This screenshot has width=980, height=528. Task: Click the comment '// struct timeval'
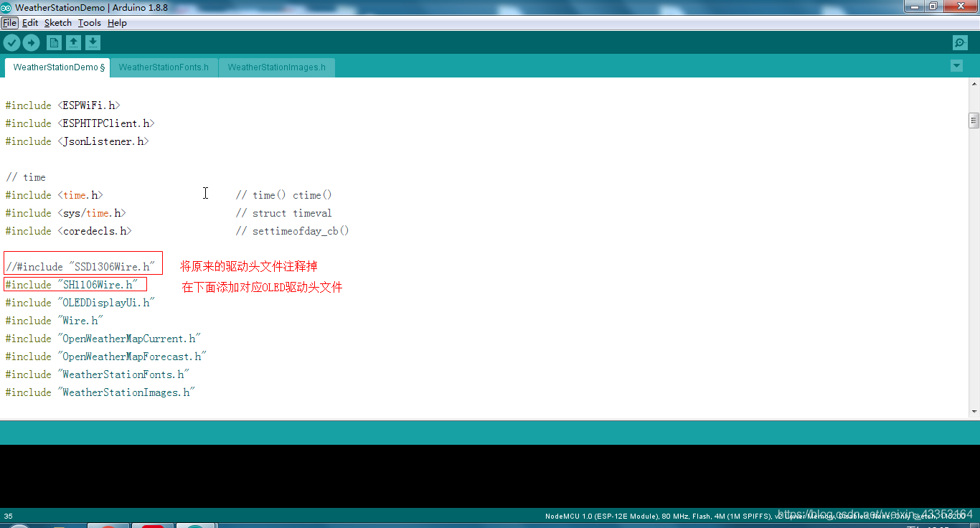pyautogui.click(x=283, y=213)
